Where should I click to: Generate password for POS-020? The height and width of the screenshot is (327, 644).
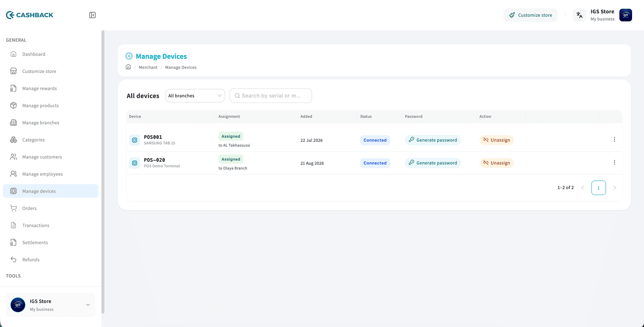433,163
